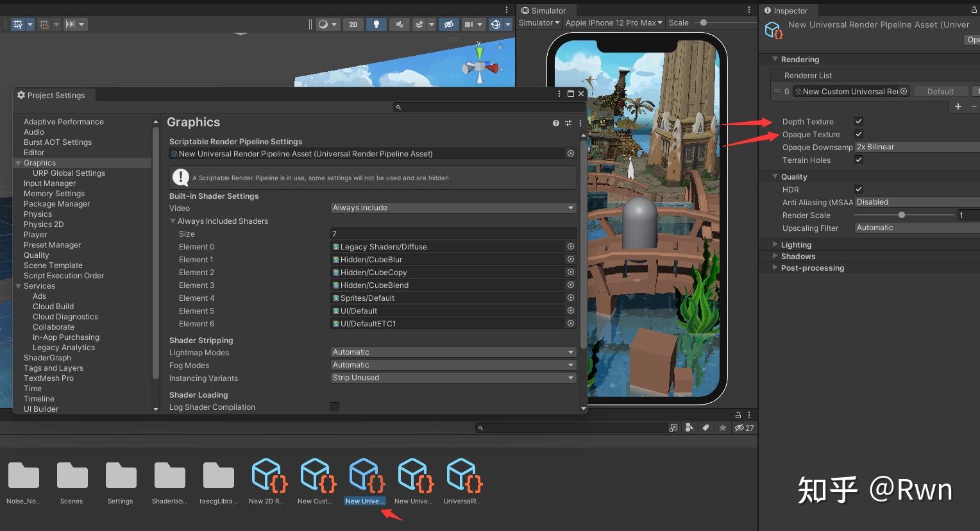
Task: Click the scene gizmos globe icon
Action: click(x=495, y=24)
